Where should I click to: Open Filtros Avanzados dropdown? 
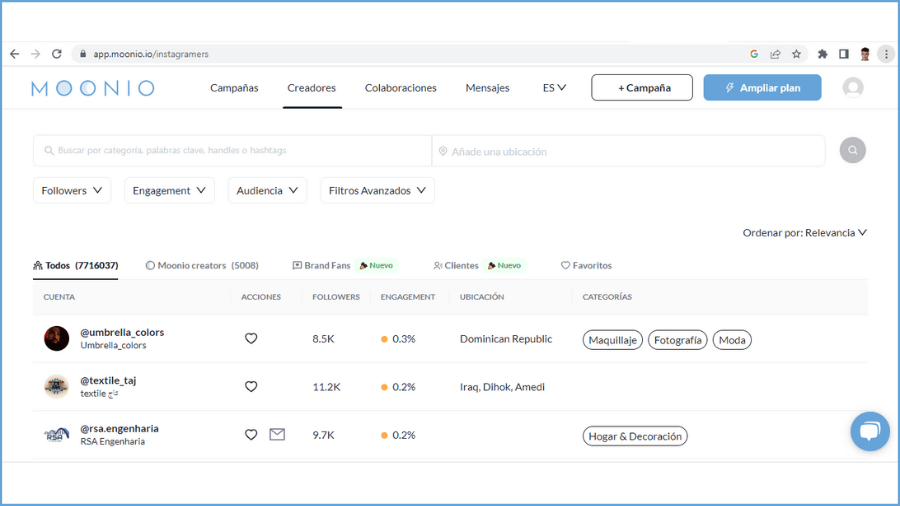tap(377, 190)
